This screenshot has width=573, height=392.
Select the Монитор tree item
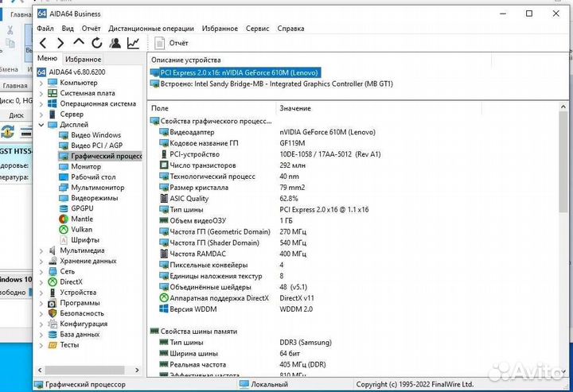click(x=86, y=166)
